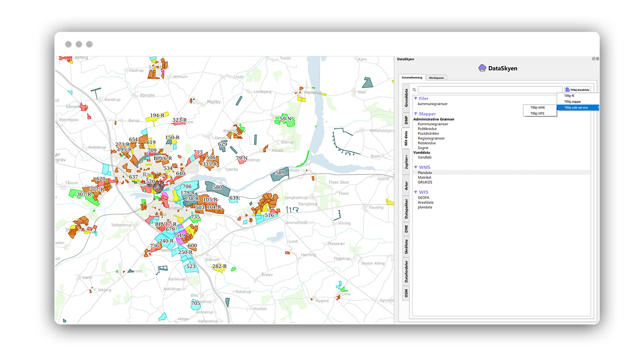Screen dimensions: 644x362
Task: Choose Tilføj WMS from submenu
Action: (x=537, y=107)
